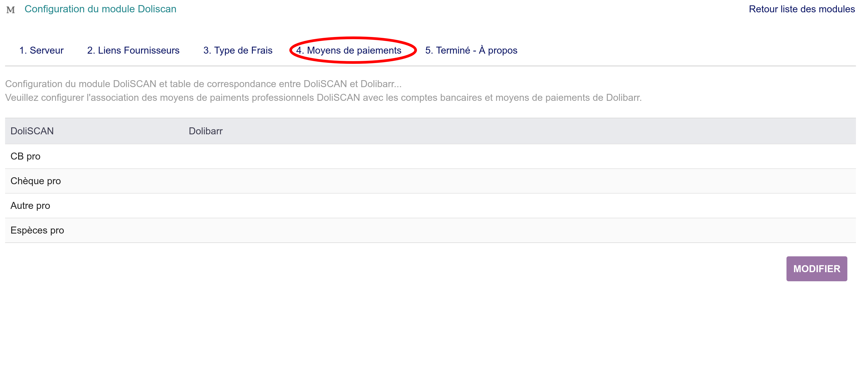
Task: Switch to '2. Liens Fournisseurs' tab
Action: tap(133, 50)
